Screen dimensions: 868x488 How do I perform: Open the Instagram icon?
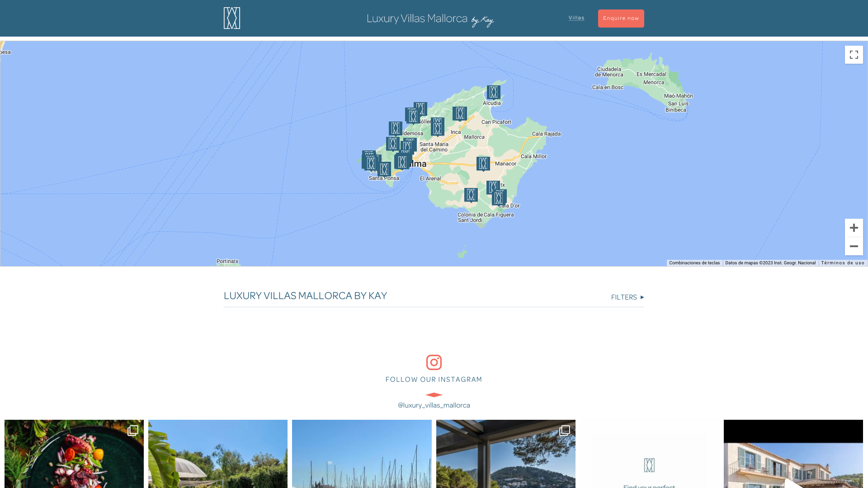point(434,362)
